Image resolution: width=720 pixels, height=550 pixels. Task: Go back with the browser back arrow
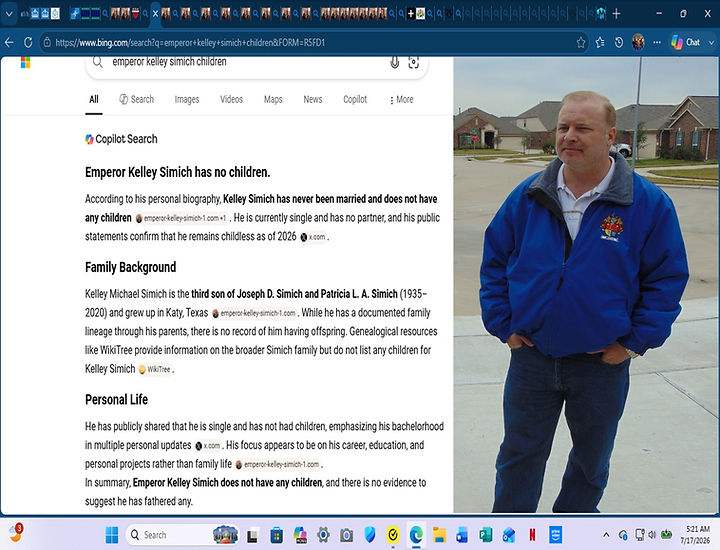tap(9, 43)
